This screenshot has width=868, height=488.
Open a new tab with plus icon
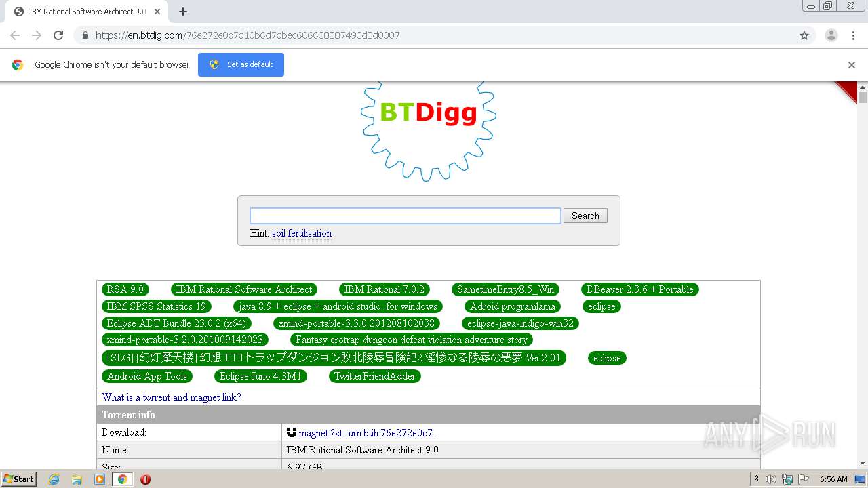[183, 12]
